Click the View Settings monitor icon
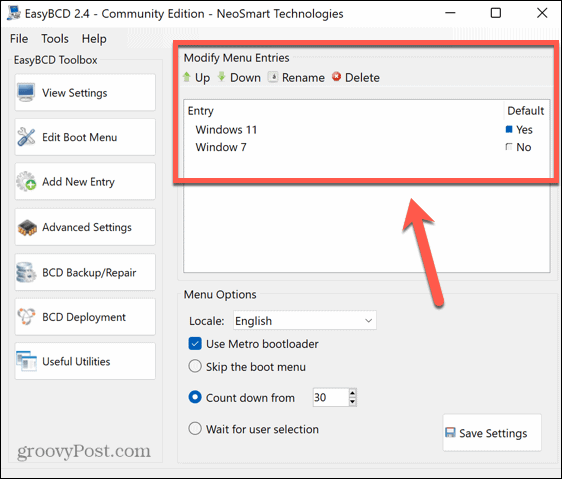Image resolution: width=562 pixels, height=479 pixels. (26, 93)
